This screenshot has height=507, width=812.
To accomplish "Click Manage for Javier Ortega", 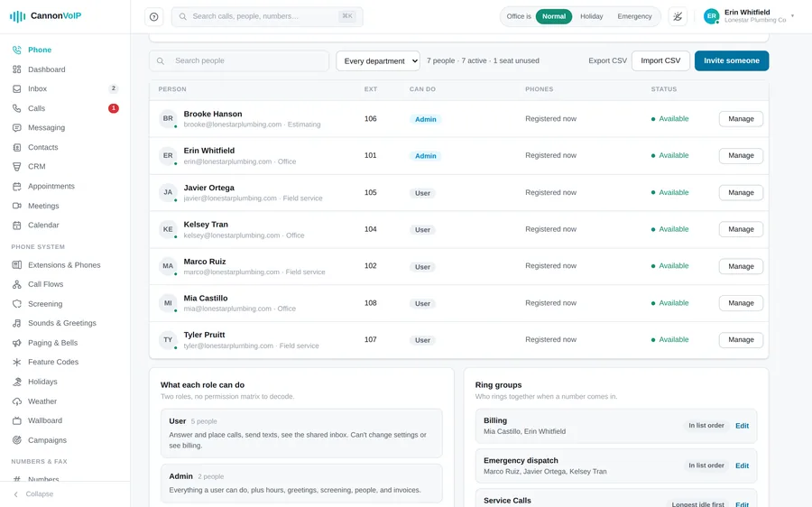I will (x=741, y=193).
